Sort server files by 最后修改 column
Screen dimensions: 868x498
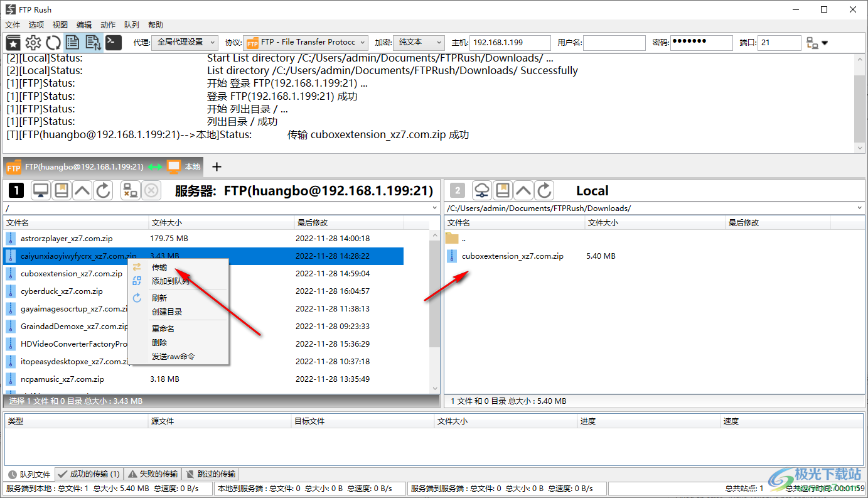tap(348, 222)
